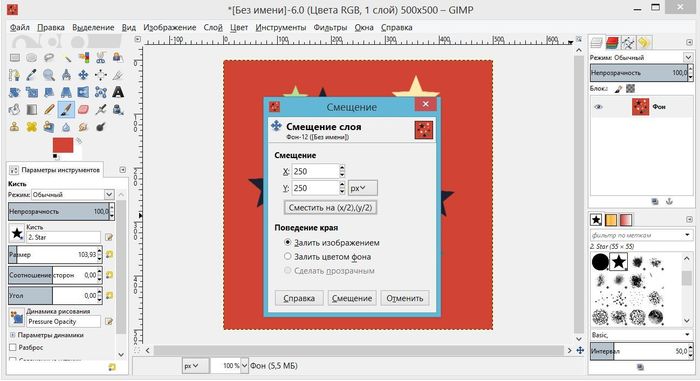Click 'Сместить на (x/2),(y/2)' button
The height and width of the screenshot is (381, 700).
pyautogui.click(x=330, y=207)
